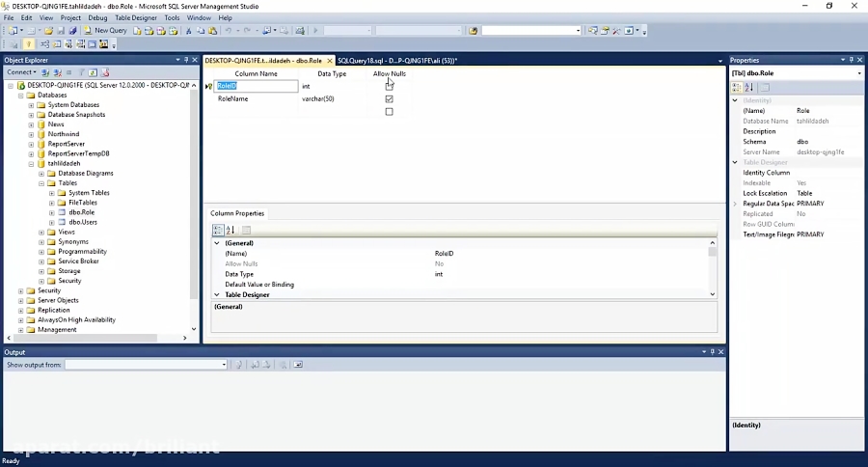Click the Cut scissors toolbar icon
Viewport: 868px width, 467px height.
[188, 31]
